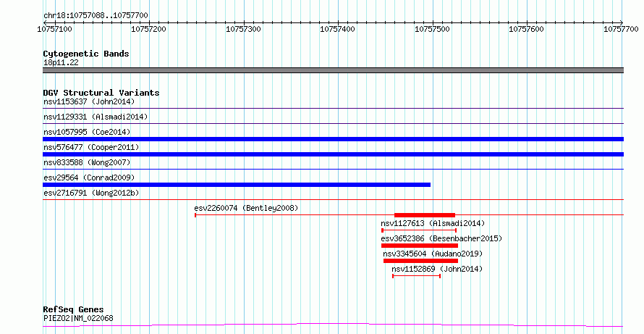Click ruler tick label 10757200

pos(149,29)
